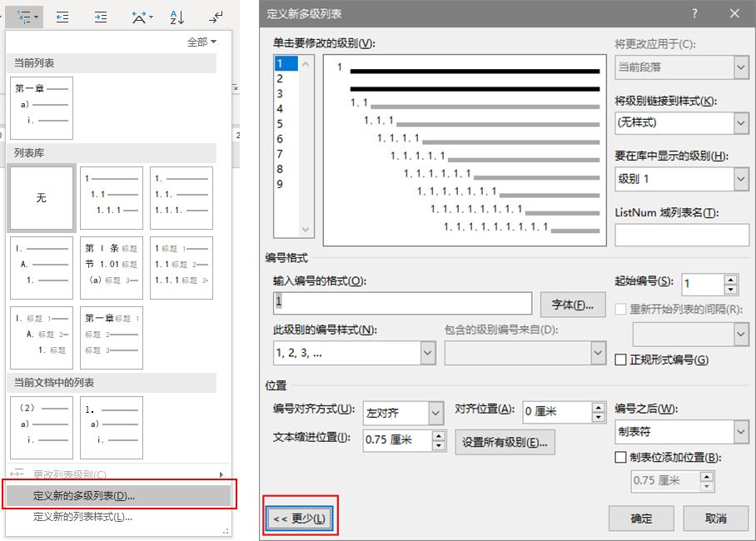Close the 定义新多级列表 dialog
The width and height of the screenshot is (756, 541).
[x=734, y=13]
